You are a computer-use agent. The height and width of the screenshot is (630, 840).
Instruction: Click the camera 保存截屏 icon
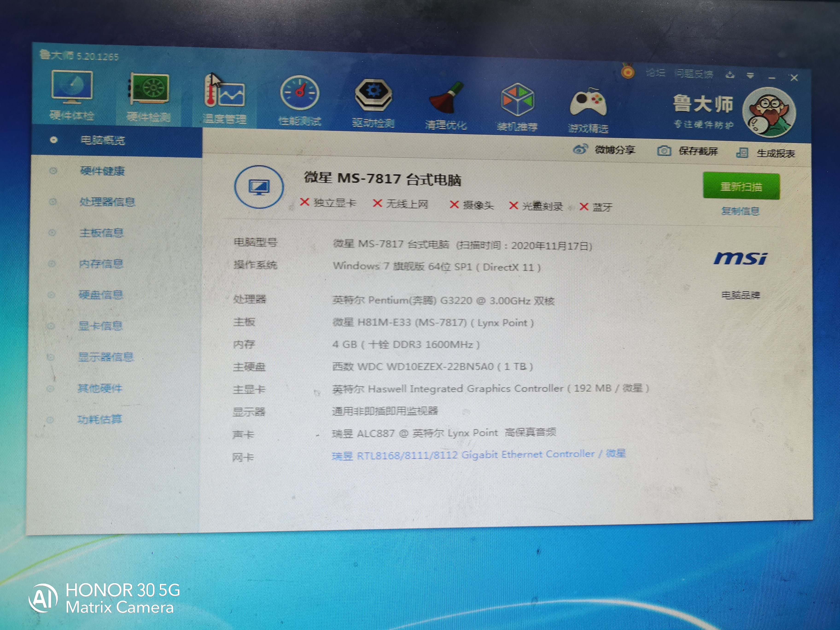coord(664,151)
